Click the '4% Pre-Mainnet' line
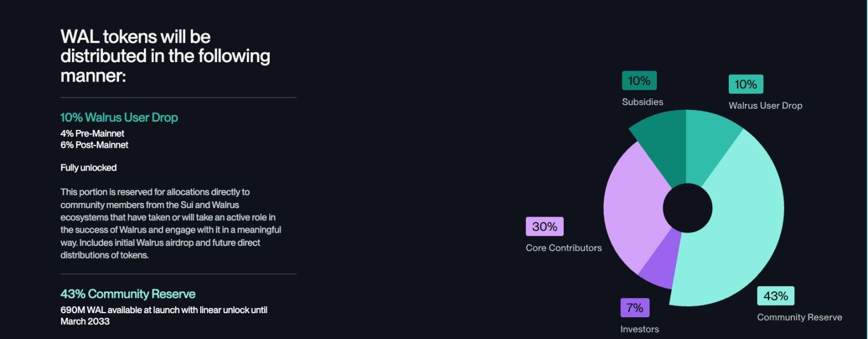The width and height of the screenshot is (868, 339). [92, 133]
